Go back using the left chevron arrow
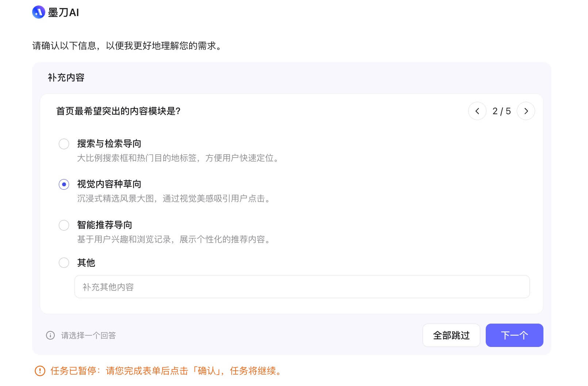Screen dimensions: 588x386 [477, 111]
